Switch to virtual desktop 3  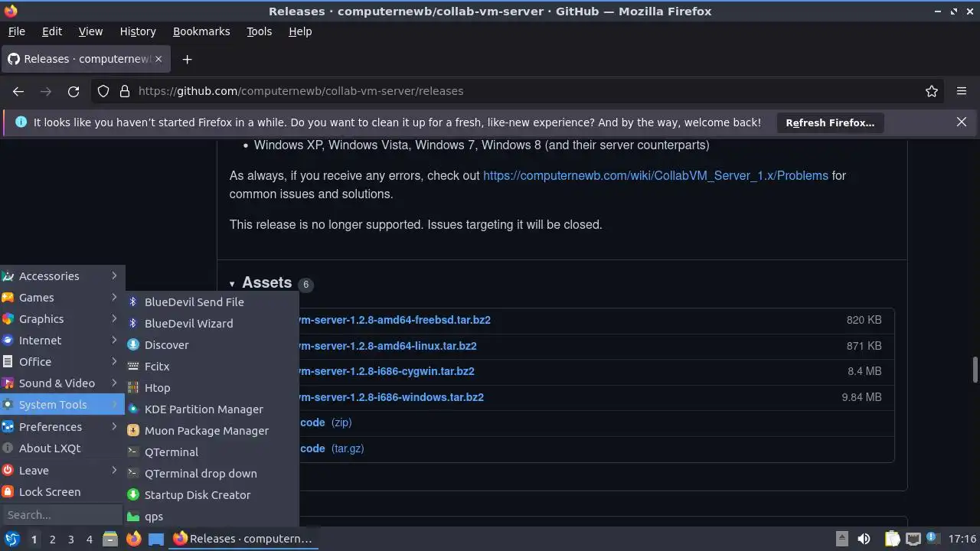point(70,540)
